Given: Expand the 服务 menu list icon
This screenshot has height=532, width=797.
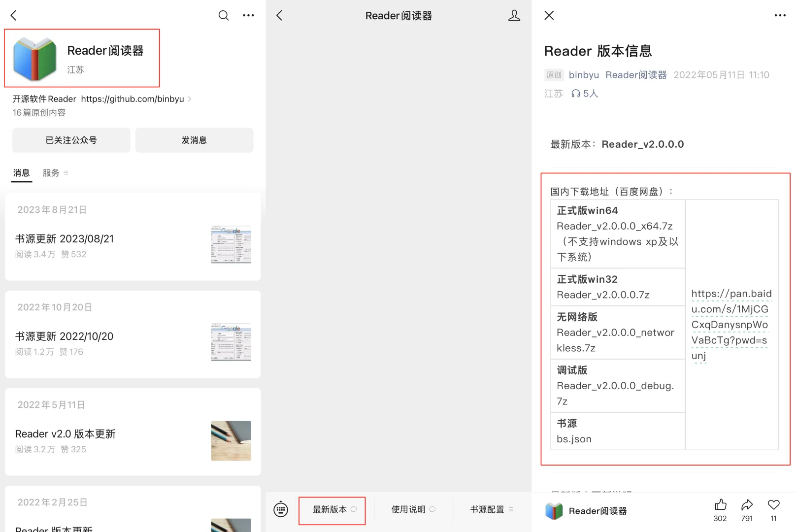Looking at the screenshot, I should 66,173.
